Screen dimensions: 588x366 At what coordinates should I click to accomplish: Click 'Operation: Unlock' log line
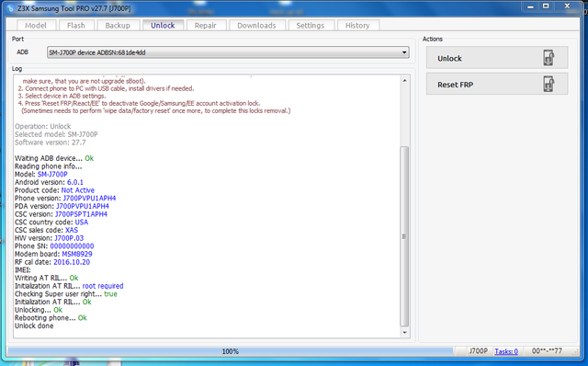pos(43,126)
